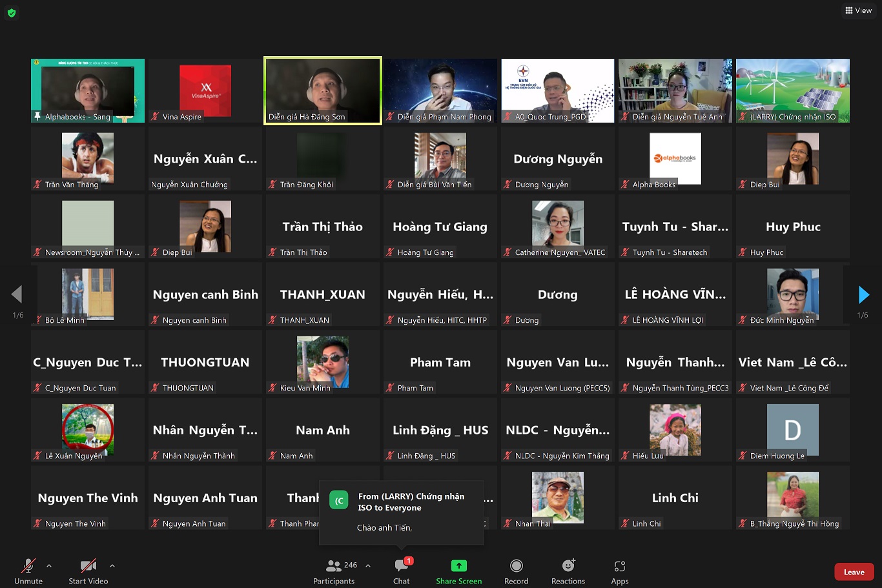Unmute the microphone
The image size is (882, 588).
[28, 571]
